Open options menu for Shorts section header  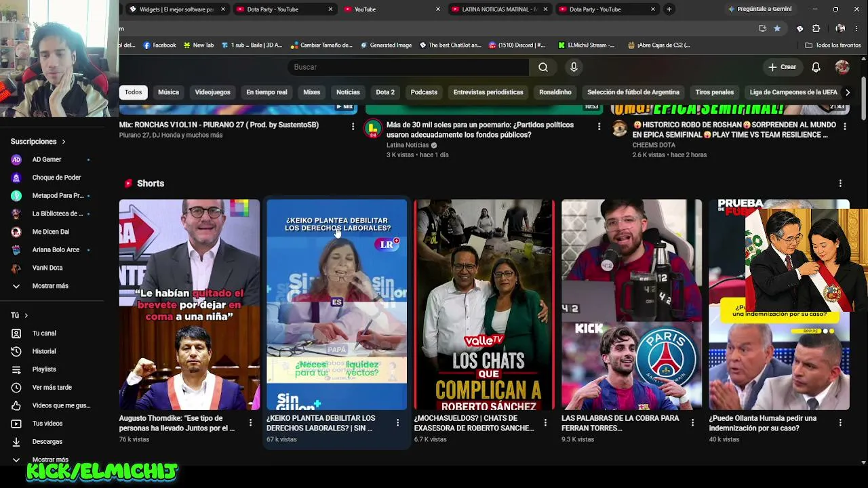coord(840,184)
